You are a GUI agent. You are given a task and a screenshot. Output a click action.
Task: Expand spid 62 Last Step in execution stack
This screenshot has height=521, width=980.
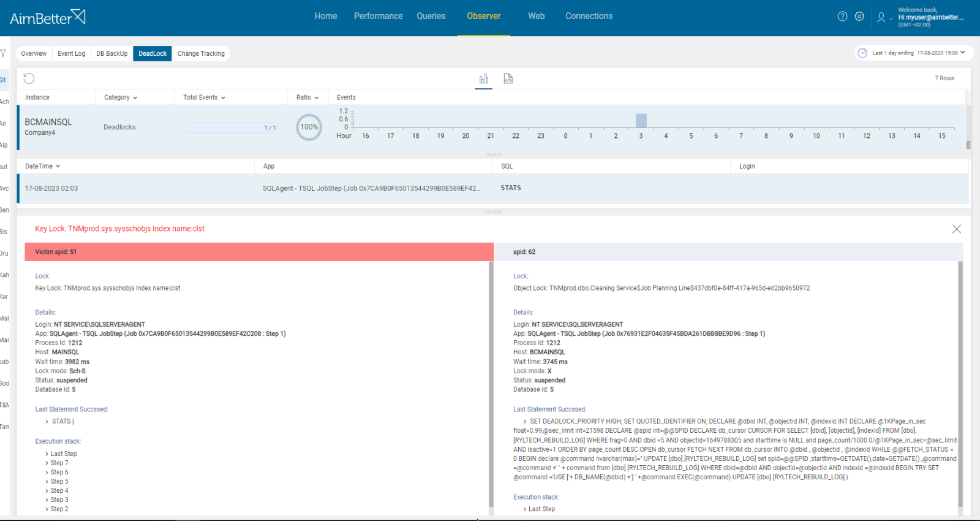pyautogui.click(x=525, y=509)
